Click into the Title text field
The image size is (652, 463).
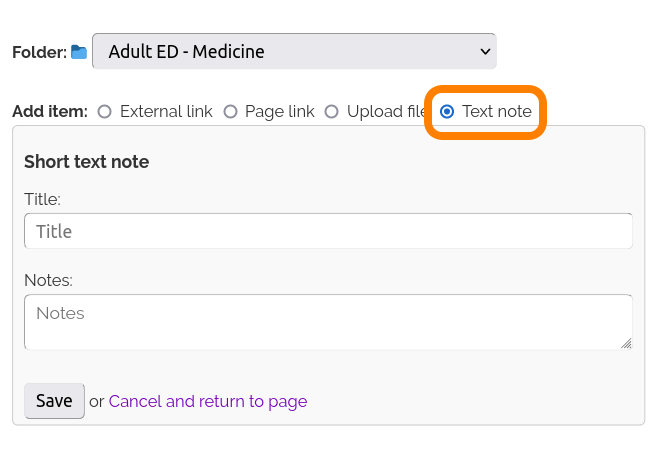click(328, 231)
